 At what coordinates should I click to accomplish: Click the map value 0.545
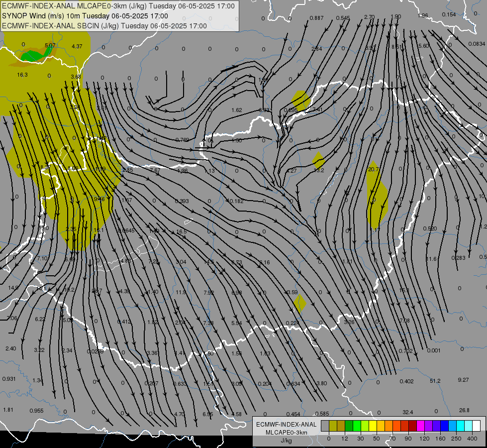point(343,18)
